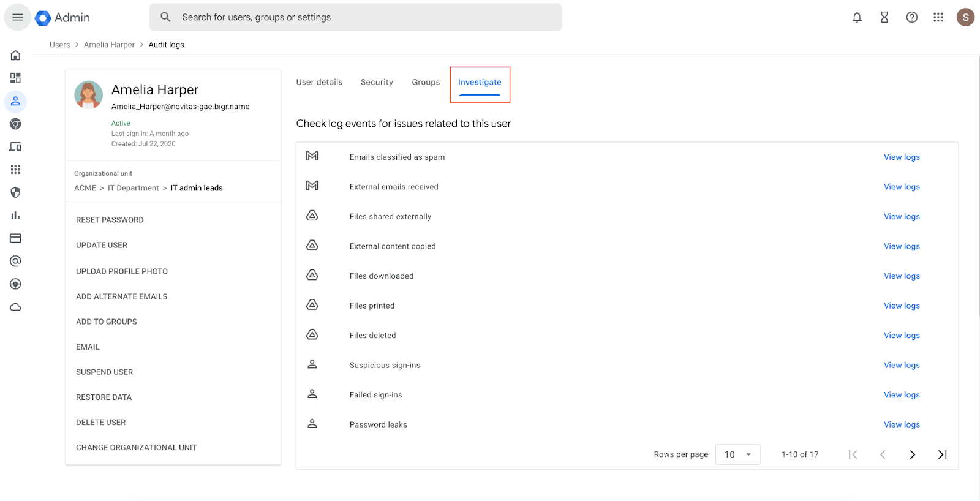The height and width of the screenshot is (501, 980).
Task: Open Dashboard icon in sidebar
Action: click(15, 78)
